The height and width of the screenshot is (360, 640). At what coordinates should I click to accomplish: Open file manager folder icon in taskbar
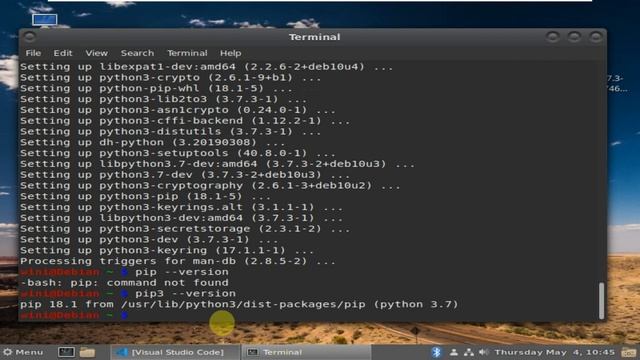tap(87, 352)
